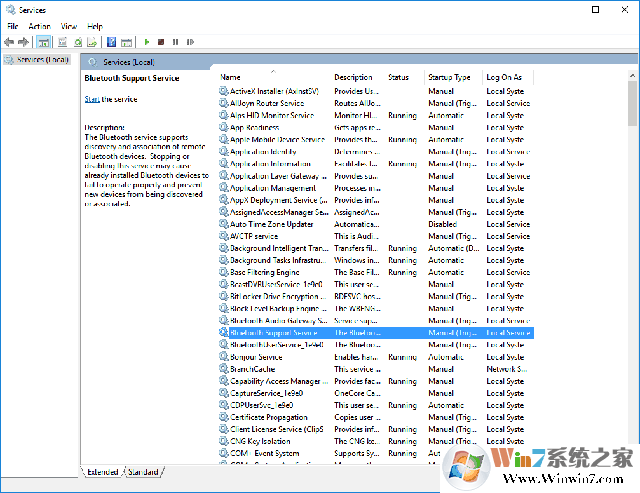This screenshot has height=493, width=640.
Task: Select Services (Local) in the tree
Action: coord(35,60)
